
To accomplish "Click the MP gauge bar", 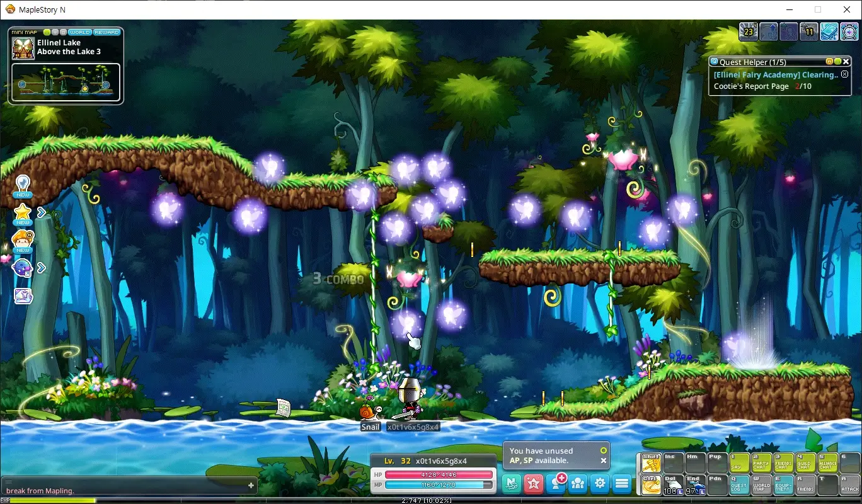I will coord(439,484).
